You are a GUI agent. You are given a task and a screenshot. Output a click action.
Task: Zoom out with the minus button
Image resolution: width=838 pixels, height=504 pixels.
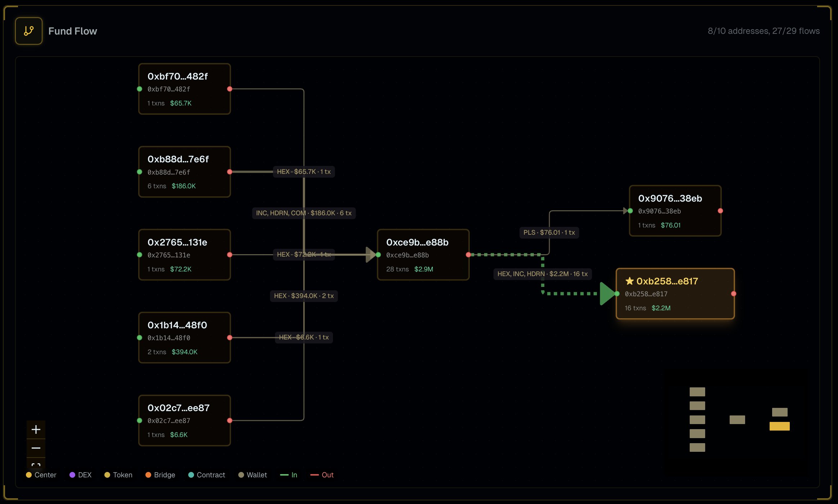coord(36,448)
